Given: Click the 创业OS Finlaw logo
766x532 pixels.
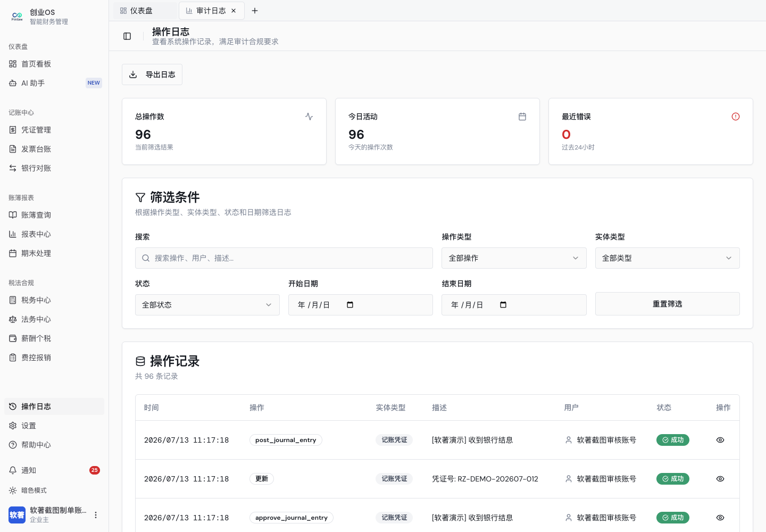Looking at the screenshot, I should 17,16.
